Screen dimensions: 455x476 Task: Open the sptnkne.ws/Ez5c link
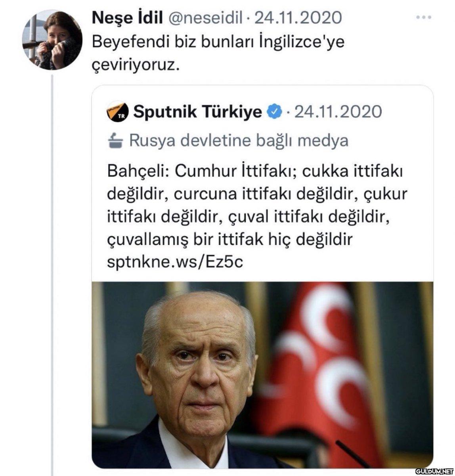click(x=175, y=262)
